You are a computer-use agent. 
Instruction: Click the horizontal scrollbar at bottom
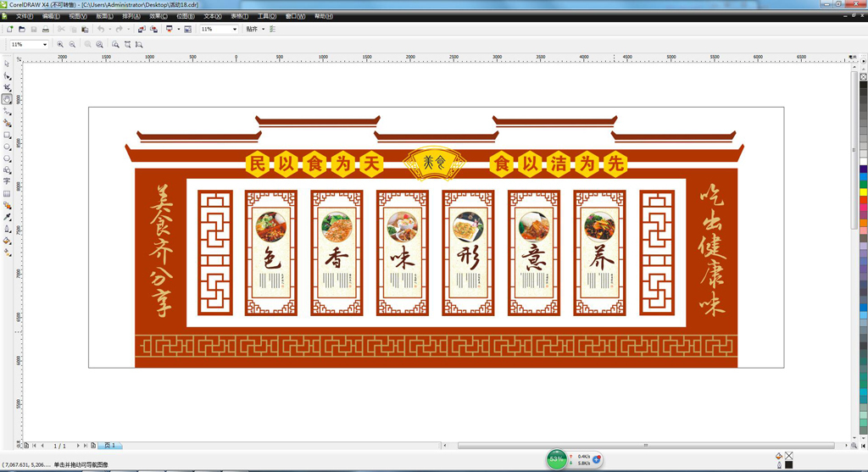[644, 446]
